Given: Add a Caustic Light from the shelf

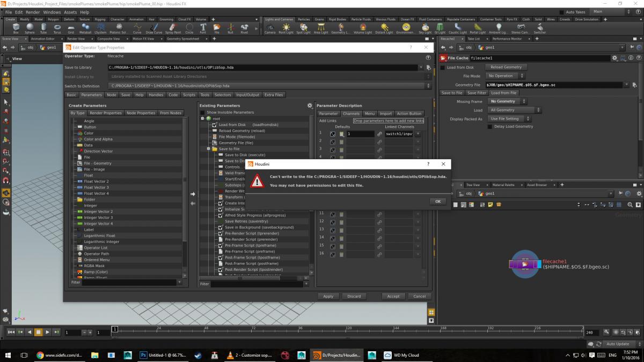Looking at the screenshot, I should [457, 28].
